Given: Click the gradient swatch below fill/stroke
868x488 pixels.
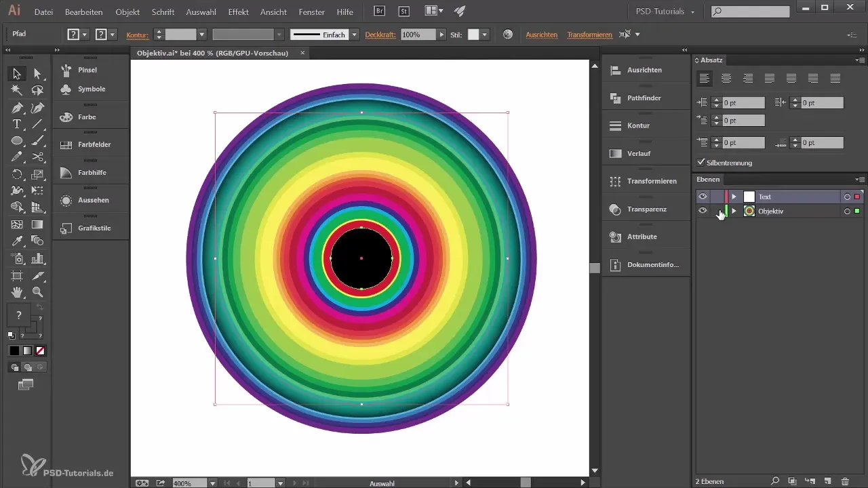Looking at the screenshot, I should point(28,350).
